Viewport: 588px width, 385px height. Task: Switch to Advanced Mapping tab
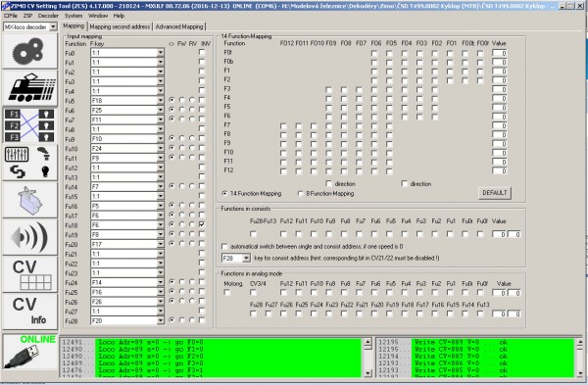point(179,26)
